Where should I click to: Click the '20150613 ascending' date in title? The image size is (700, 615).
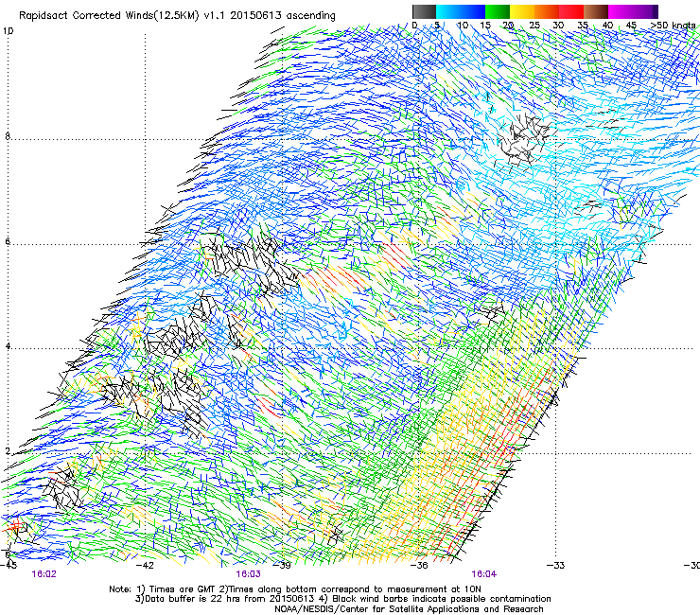tap(283, 16)
